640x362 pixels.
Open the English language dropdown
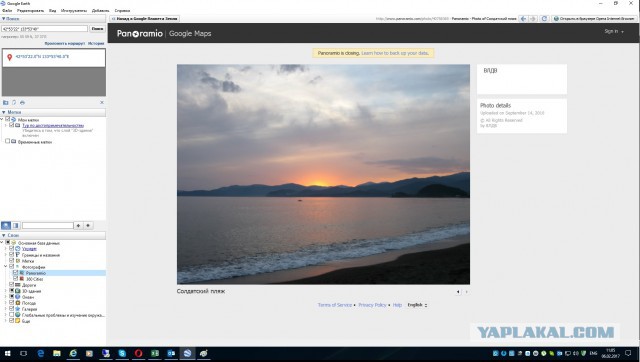click(x=417, y=305)
